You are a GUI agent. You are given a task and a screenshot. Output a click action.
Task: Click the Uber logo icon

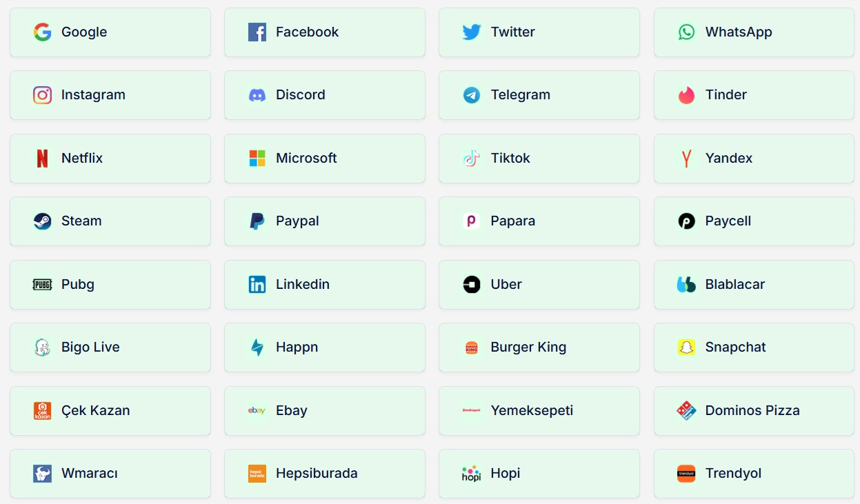(x=472, y=285)
